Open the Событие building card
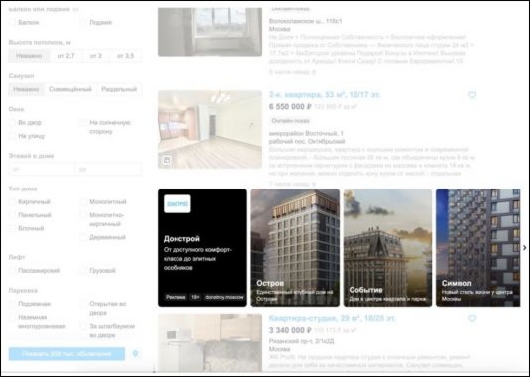The width and height of the screenshot is (530, 377). point(388,248)
